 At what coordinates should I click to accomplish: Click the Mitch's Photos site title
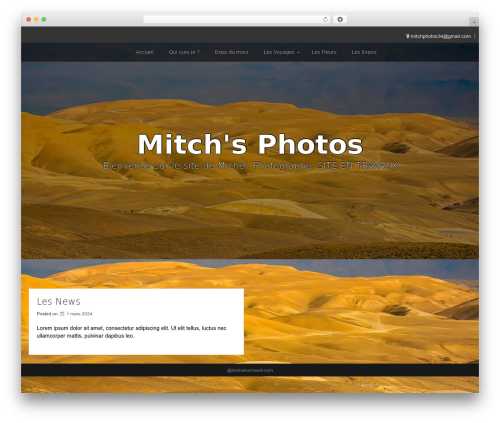(250, 144)
